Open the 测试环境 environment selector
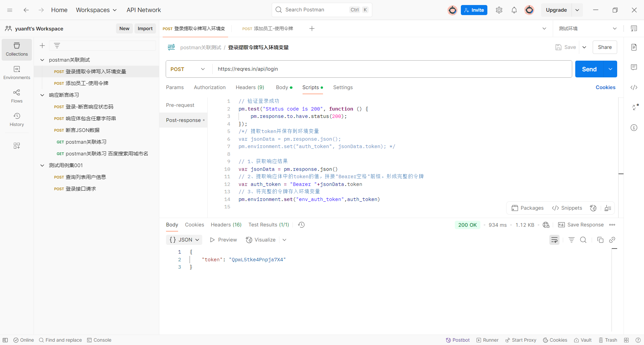Image resolution: width=644 pixels, height=345 pixels. pos(588,28)
